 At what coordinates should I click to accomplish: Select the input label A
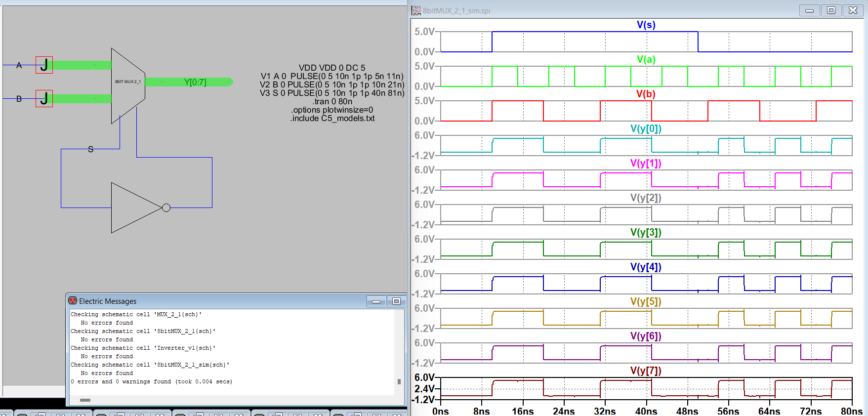(19, 65)
